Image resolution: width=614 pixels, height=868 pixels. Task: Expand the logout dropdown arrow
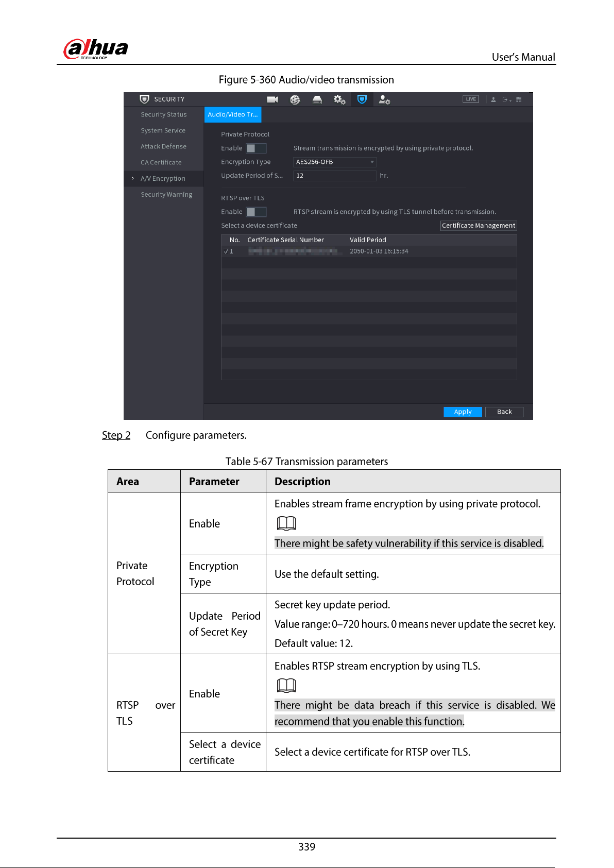click(x=510, y=100)
